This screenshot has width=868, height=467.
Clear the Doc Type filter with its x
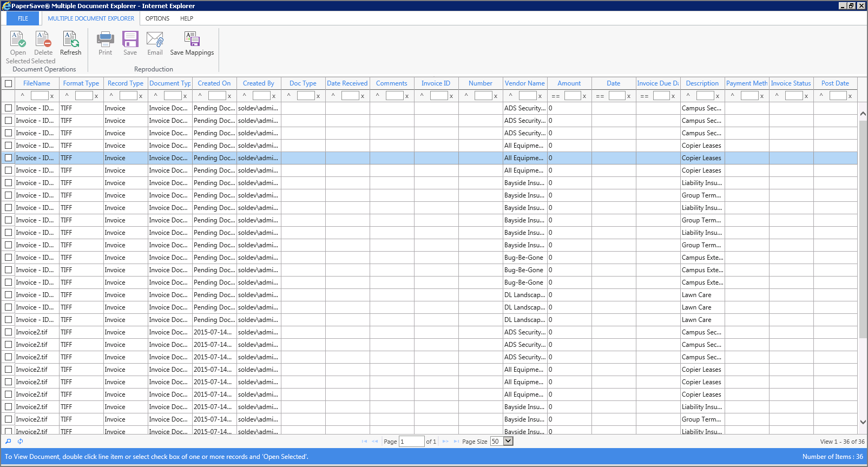click(318, 96)
